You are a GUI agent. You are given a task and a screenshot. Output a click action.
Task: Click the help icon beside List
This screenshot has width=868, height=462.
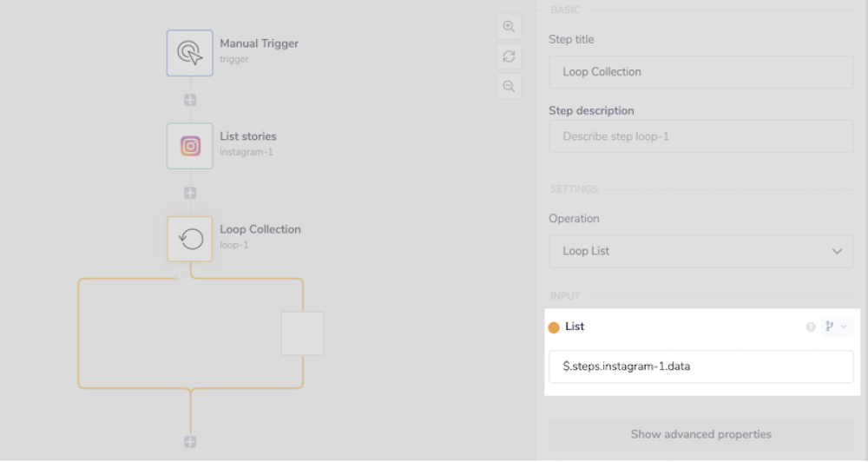811,327
